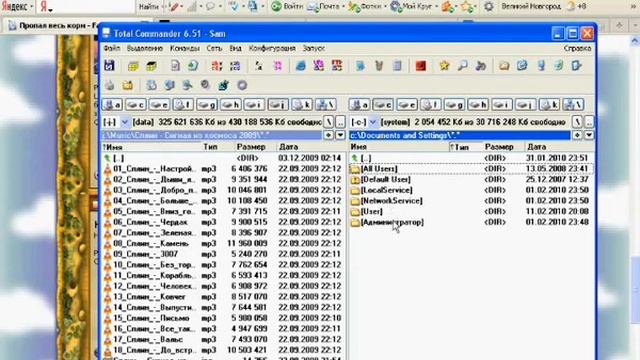The width and height of the screenshot is (640, 360).
Task: Click the gray trash bin toolbar icon
Action: point(379,66)
